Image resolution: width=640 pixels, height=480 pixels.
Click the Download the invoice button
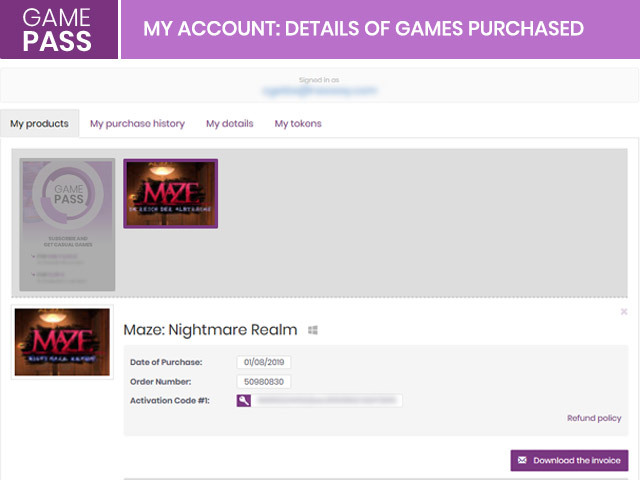pos(569,460)
